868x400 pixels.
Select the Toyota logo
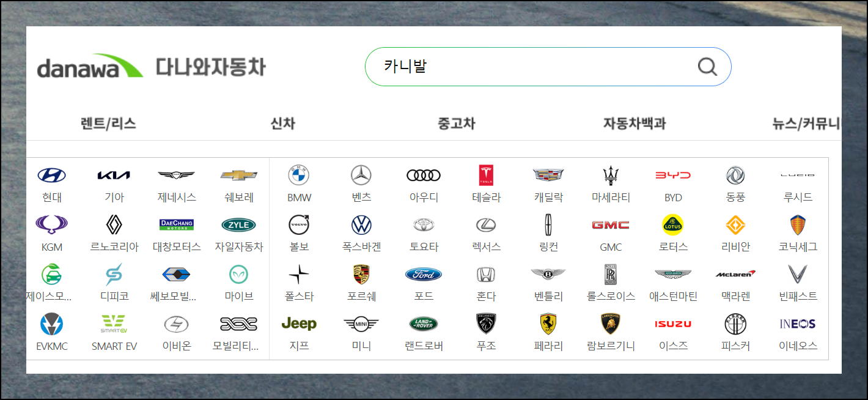pyautogui.click(x=424, y=225)
